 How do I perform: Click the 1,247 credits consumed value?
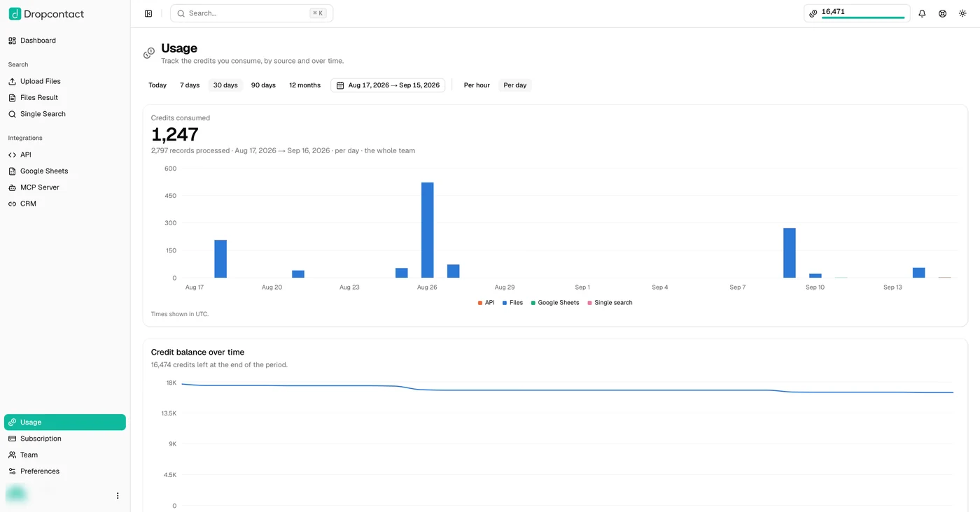coord(175,134)
